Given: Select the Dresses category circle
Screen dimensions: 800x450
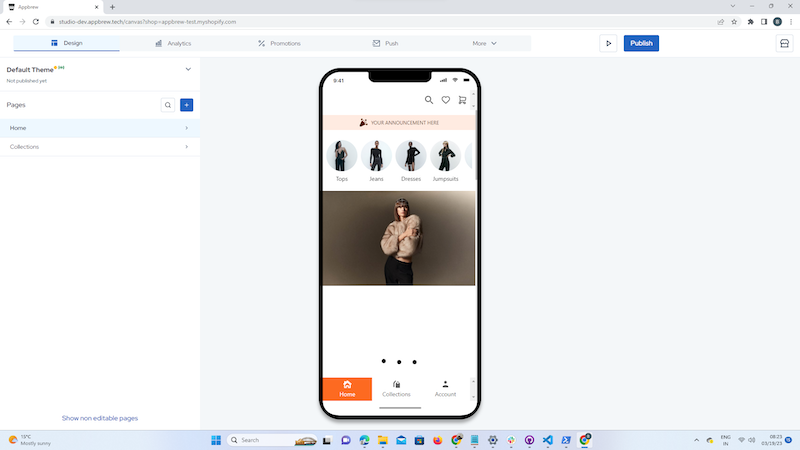Looking at the screenshot, I should (x=411, y=156).
